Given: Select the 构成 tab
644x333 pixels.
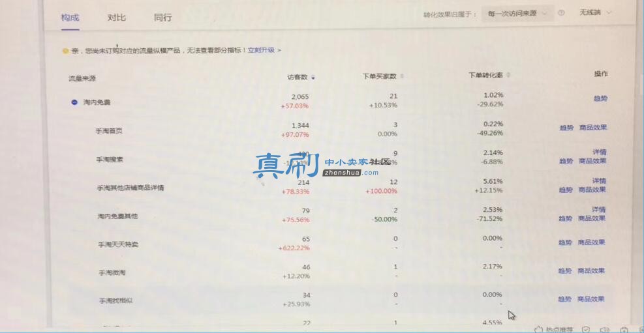Looking at the screenshot, I should point(70,18).
